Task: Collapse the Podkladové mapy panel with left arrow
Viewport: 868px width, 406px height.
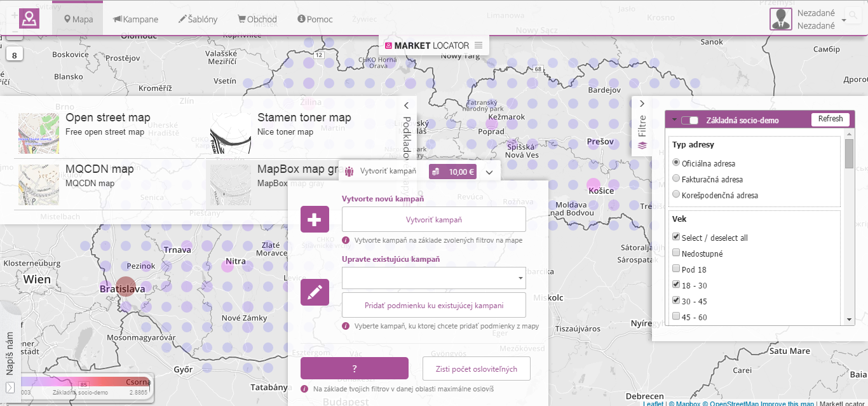Action: (x=407, y=105)
